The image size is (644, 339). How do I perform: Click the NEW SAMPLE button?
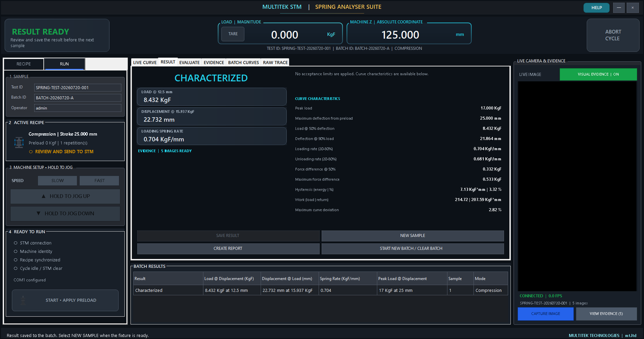(413, 236)
